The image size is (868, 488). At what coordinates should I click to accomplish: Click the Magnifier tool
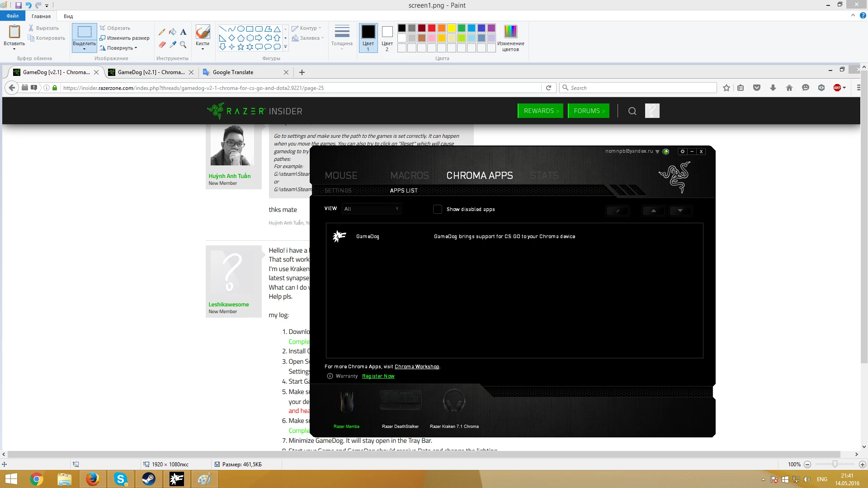pos(183,44)
